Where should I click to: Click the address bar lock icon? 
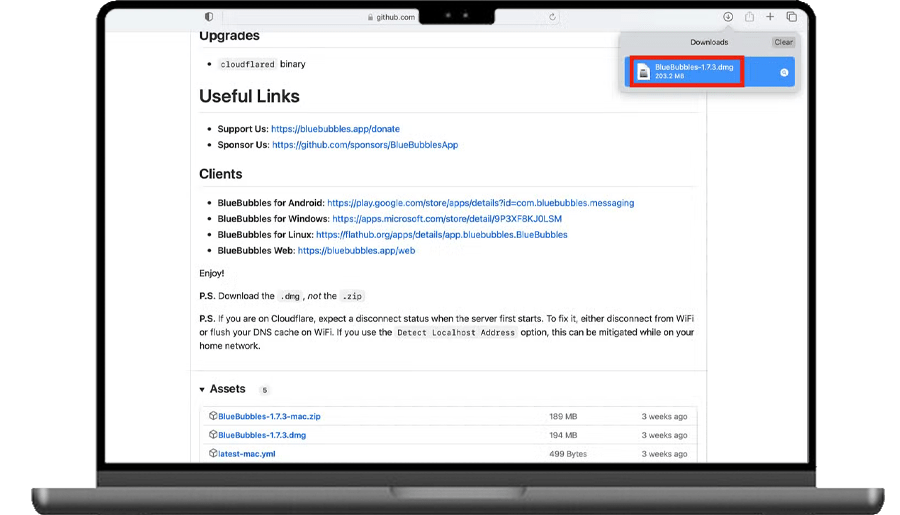370,17
